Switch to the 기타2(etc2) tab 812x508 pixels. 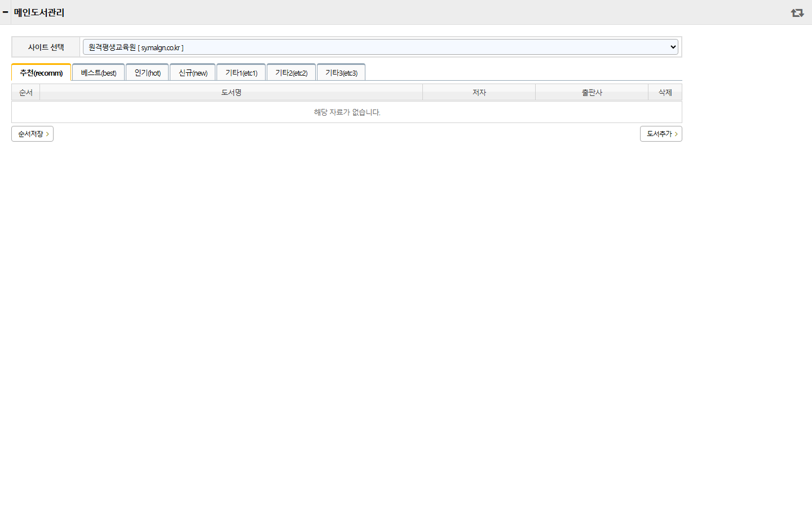point(291,72)
